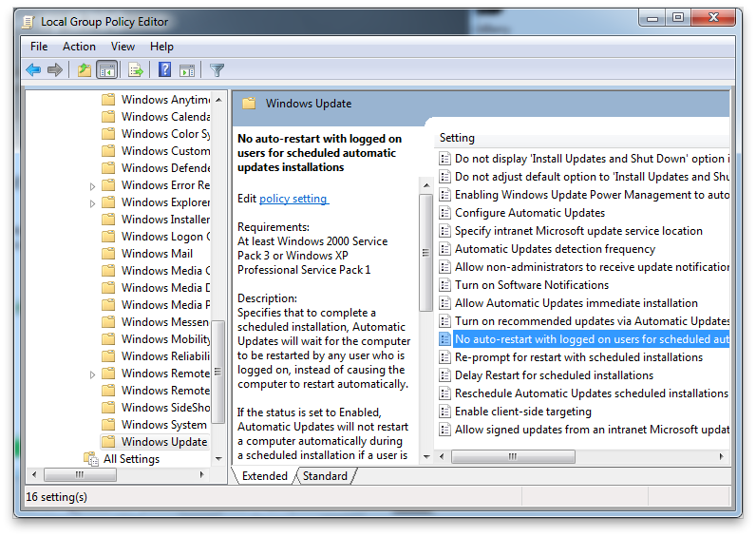Click the folder icon next to Windows Installer
Image resolution: width=756 pixels, height=537 pixels.
click(108, 220)
